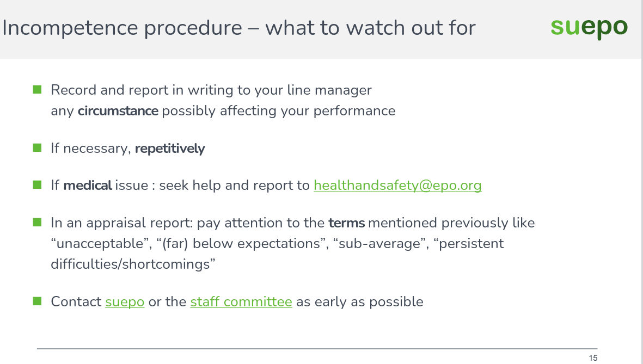Open the healthandsafety@epo.org email link
The height and width of the screenshot is (364, 643).
397,186
